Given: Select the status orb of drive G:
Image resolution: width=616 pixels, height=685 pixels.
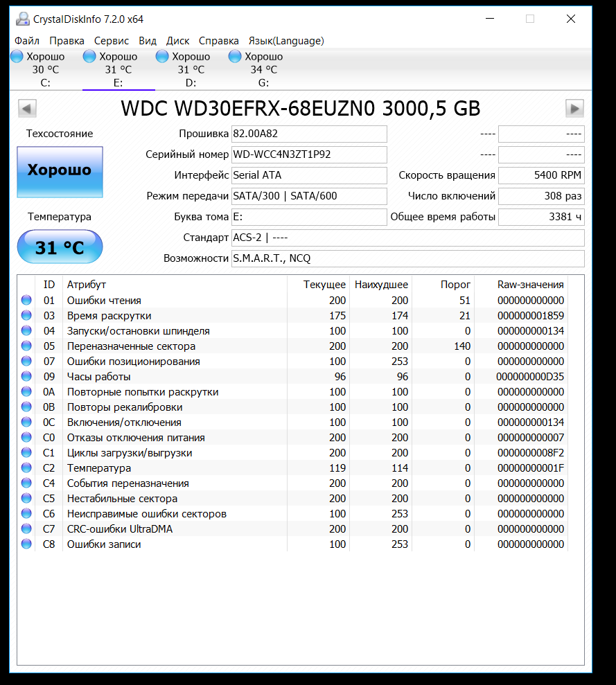Looking at the screenshot, I should pos(235,56).
